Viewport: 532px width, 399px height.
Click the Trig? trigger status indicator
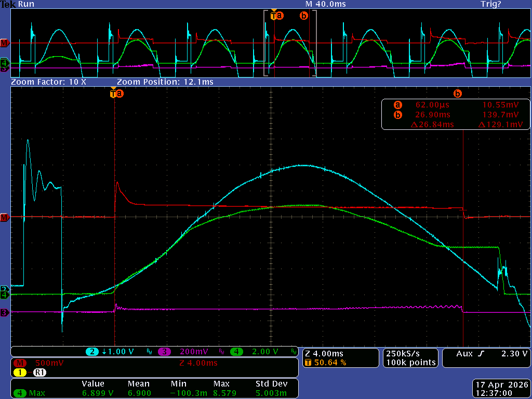[491, 4]
